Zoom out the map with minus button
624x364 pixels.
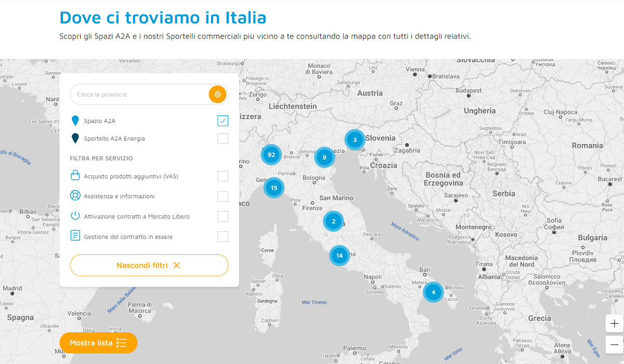coord(614,344)
